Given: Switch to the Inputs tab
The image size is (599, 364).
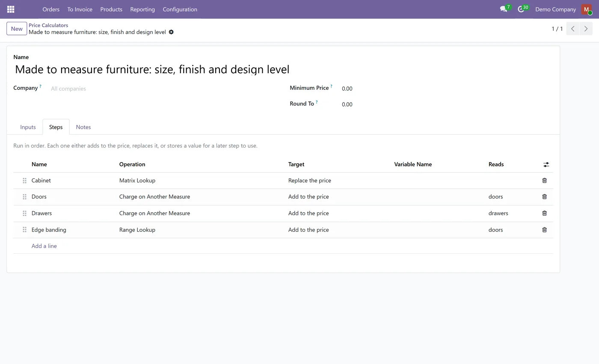Looking at the screenshot, I should pyautogui.click(x=28, y=127).
